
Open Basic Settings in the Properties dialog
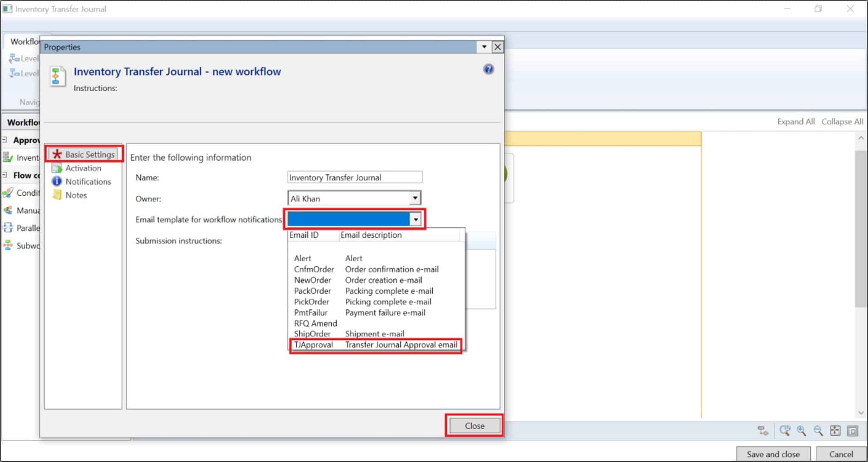click(84, 154)
